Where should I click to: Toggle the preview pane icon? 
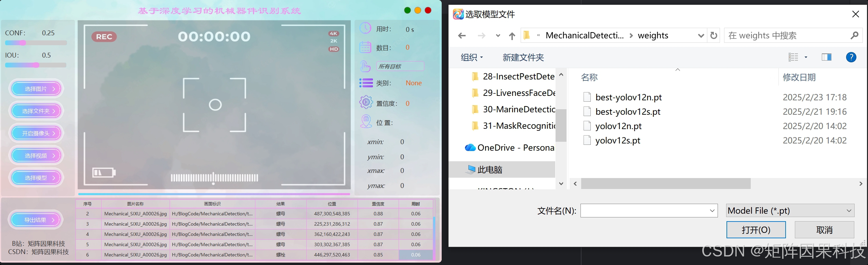(826, 57)
